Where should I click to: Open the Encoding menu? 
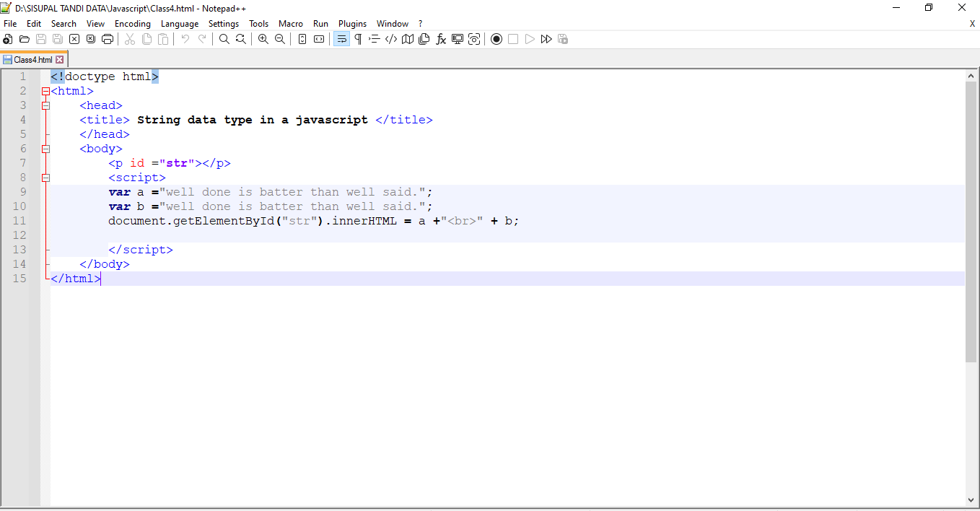(133, 24)
